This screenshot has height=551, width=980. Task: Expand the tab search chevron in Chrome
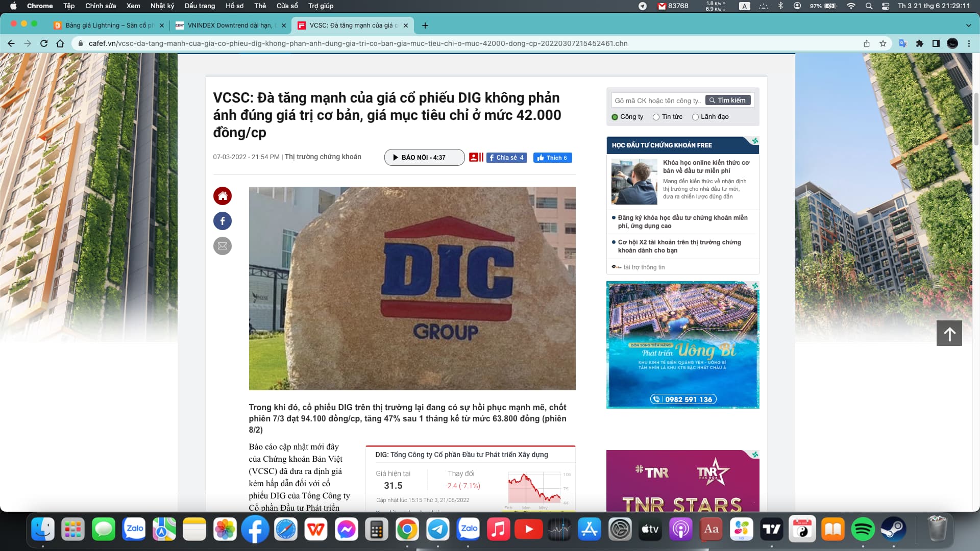[x=968, y=26]
